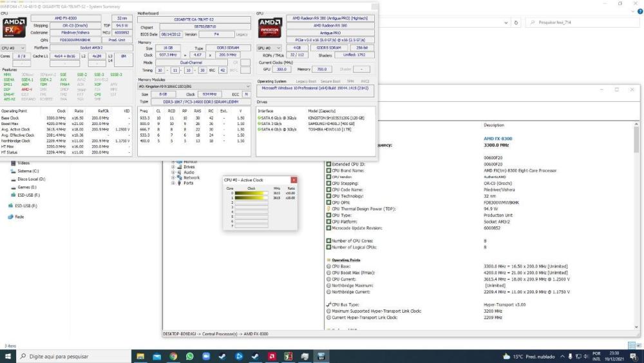
Task: Expand the Drives tree node
Action: point(173,166)
